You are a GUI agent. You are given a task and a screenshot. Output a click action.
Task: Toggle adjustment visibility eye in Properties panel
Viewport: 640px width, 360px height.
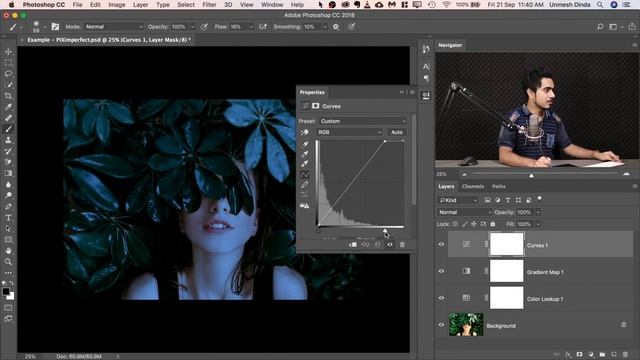click(x=390, y=244)
